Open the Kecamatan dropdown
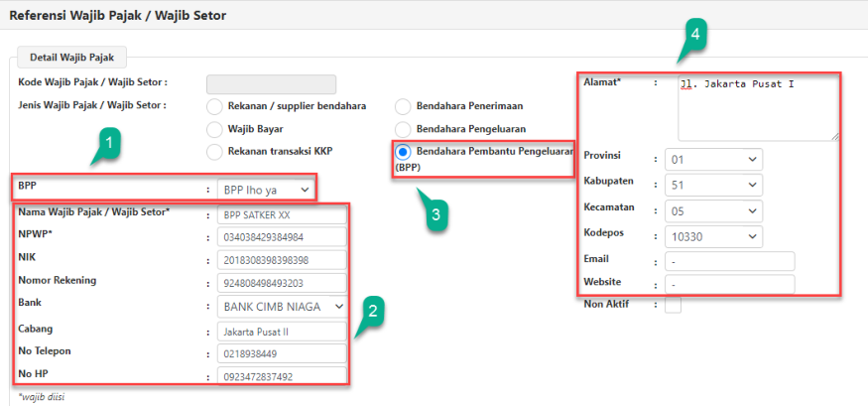 tap(714, 210)
